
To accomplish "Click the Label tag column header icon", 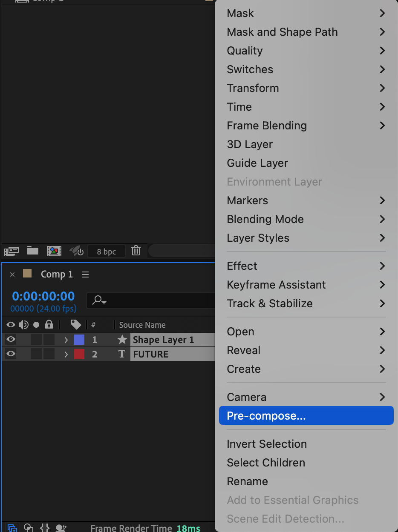I will click(76, 325).
